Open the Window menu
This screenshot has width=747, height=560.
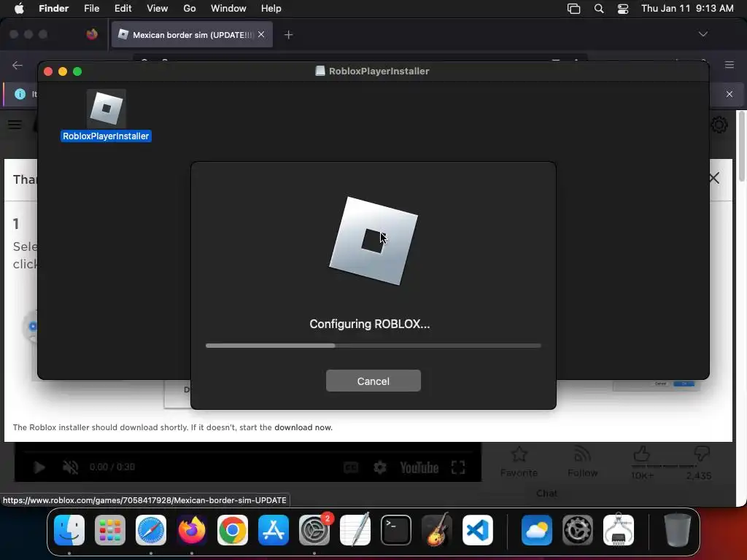[x=228, y=9]
